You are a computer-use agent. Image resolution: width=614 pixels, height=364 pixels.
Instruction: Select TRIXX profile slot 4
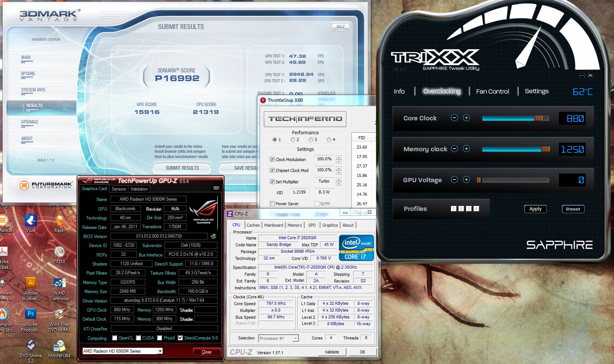476,209
